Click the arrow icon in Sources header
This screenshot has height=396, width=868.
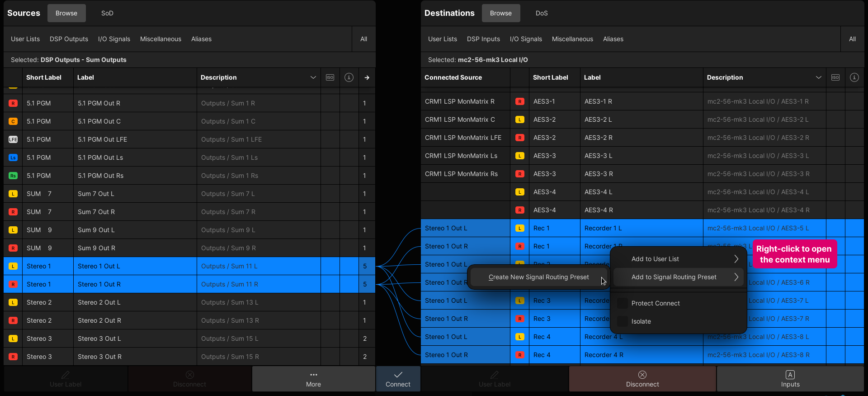(x=367, y=77)
